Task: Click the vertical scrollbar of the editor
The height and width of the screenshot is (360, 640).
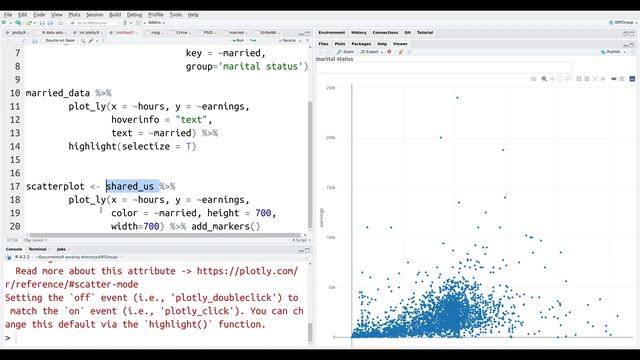Action: [310, 163]
